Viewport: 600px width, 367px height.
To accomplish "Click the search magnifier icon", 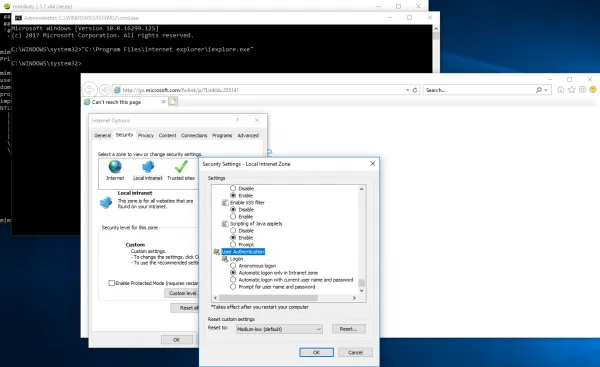I will tap(539, 90).
